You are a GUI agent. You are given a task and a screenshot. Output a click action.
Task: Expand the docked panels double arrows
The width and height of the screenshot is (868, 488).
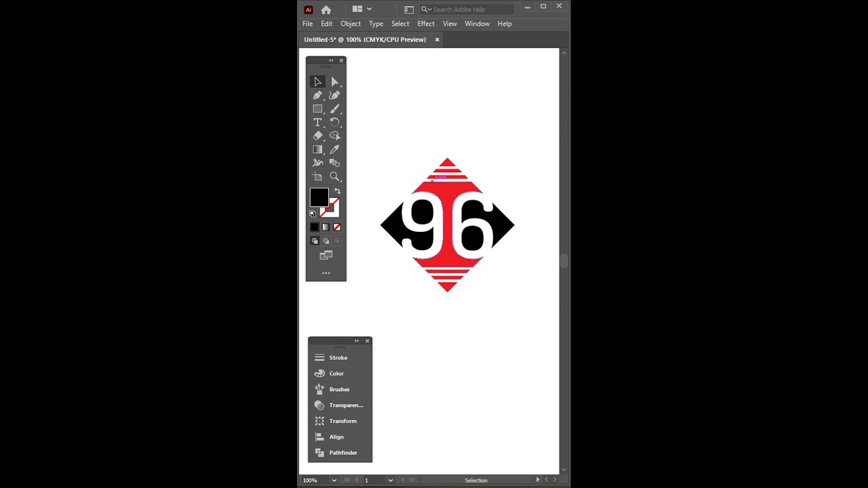tap(357, 341)
